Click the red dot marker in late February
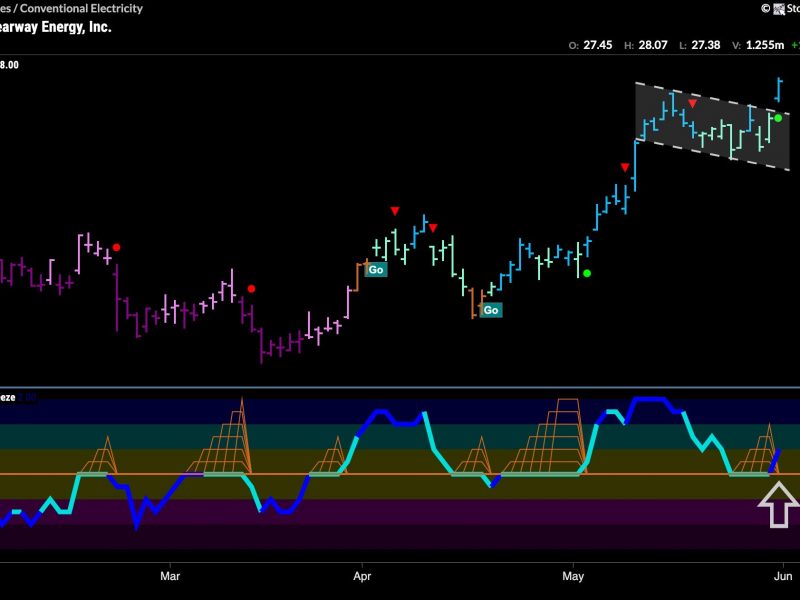The height and width of the screenshot is (600, 800). click(116, 247)
